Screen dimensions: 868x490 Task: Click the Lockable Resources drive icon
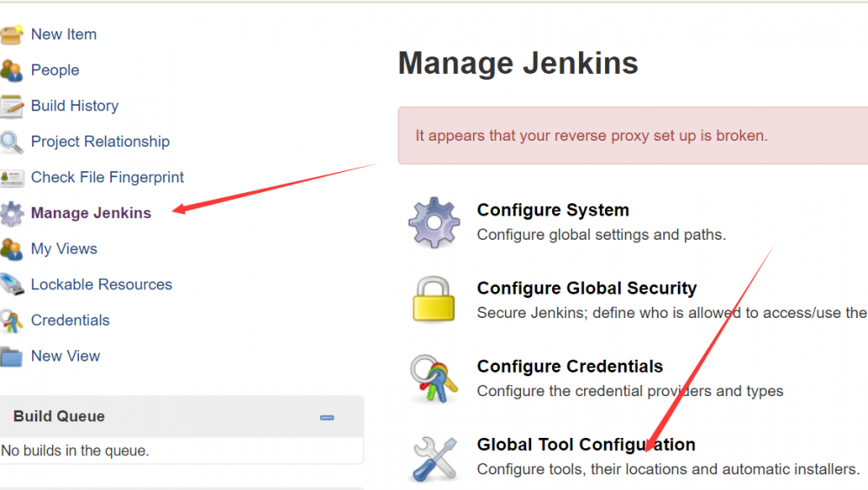[11, 285]
